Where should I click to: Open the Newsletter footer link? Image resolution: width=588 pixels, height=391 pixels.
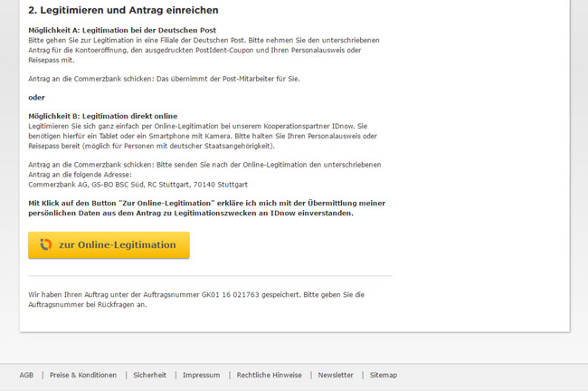[336, 375]
